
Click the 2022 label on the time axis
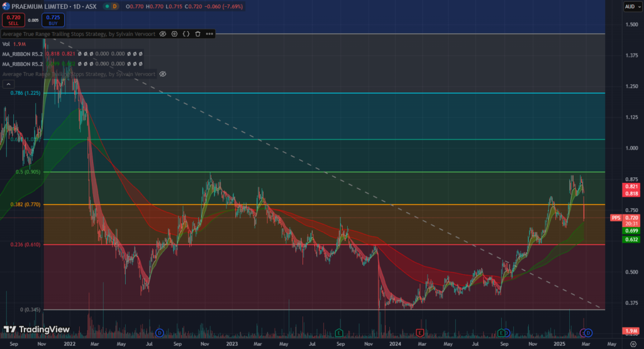[69, 344]
